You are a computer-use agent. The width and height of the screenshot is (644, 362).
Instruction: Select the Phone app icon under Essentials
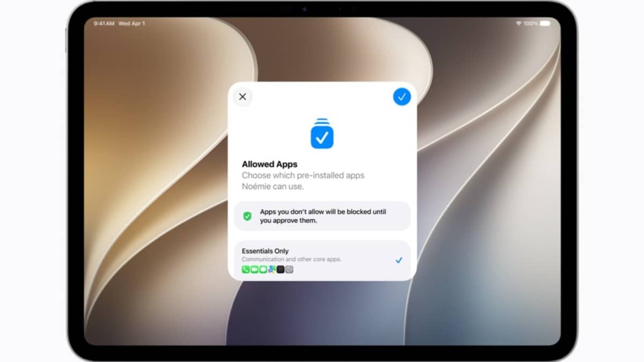pyautogui.click(x=246, y=269)
